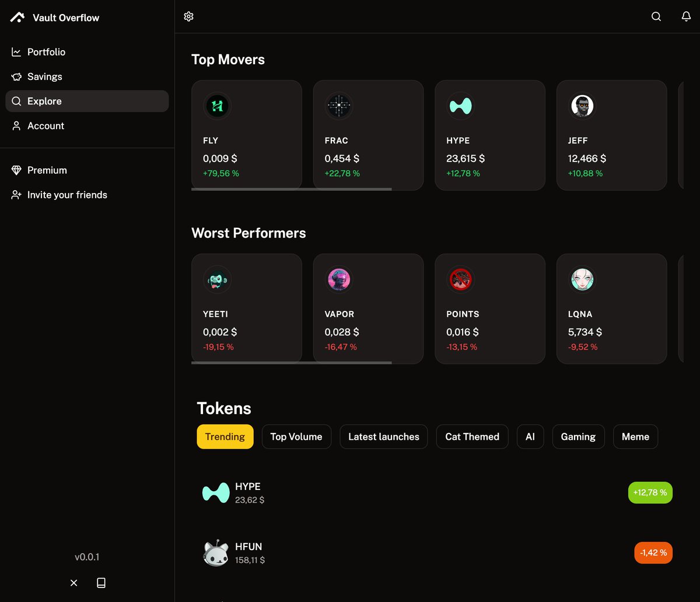
Task: Click the Savings piggy bank icon
Action: pos(16,76)
